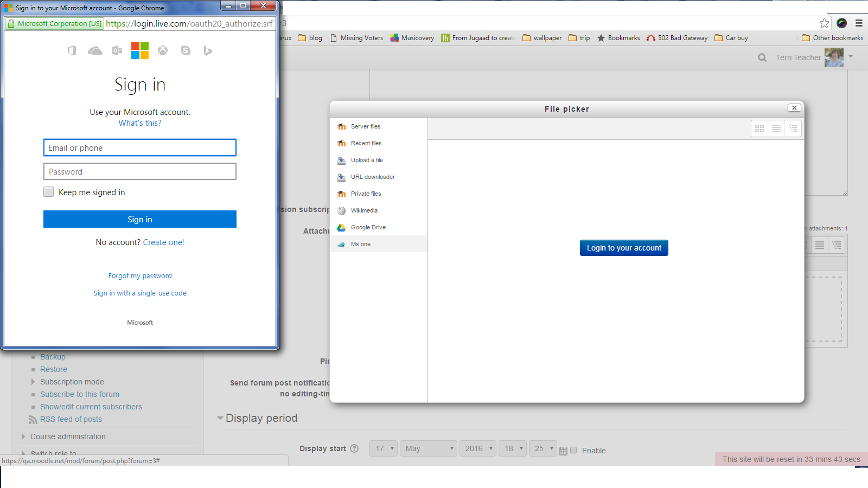Click the Bing icon in sign-in header
868x488 pixels.
[208, 50]
